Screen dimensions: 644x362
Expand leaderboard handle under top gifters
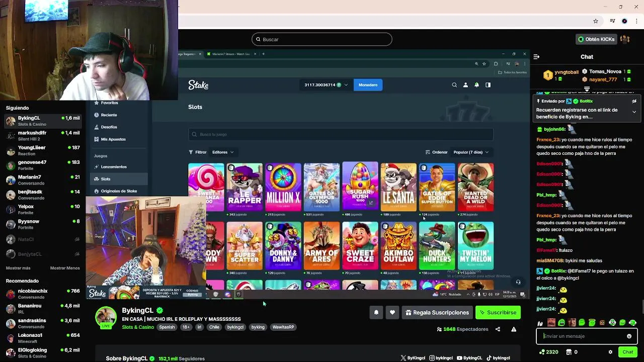587,89
